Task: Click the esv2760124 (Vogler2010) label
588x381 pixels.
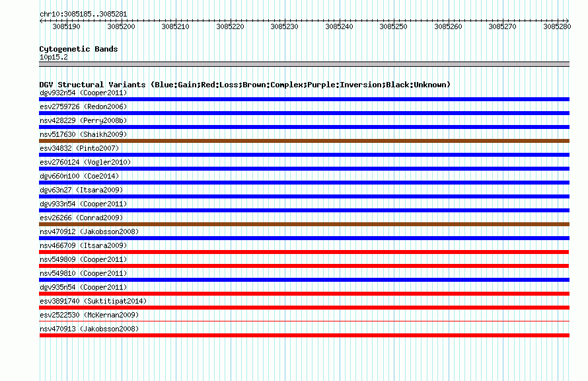Action: [x=85, y=162]
